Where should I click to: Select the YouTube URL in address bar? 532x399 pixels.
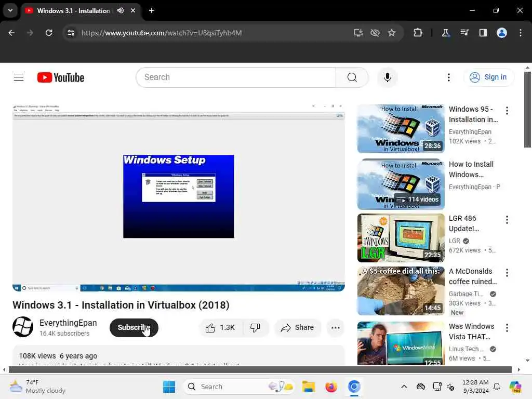pyautogui.click(x=162, y=33)
